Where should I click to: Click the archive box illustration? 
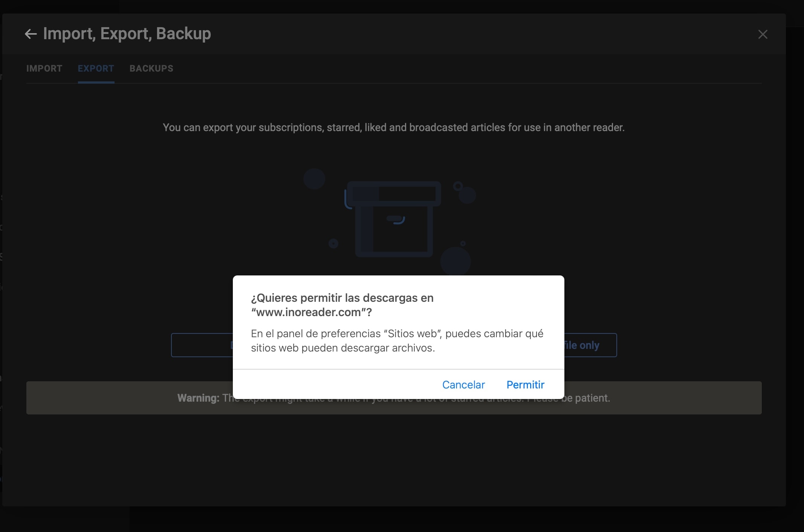point(393,219)
